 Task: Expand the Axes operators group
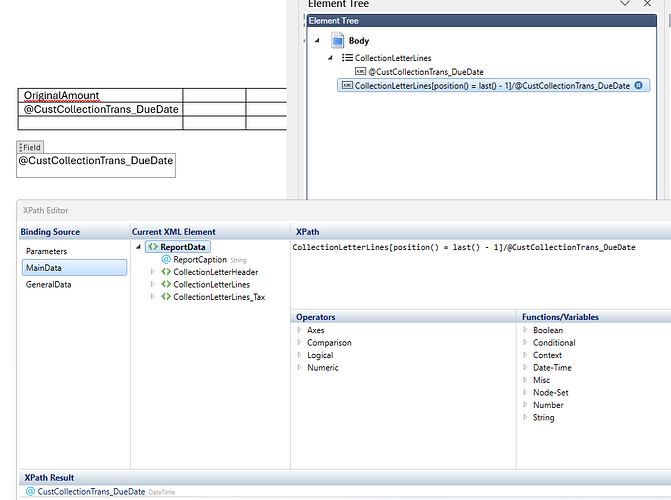click(299, 330)
